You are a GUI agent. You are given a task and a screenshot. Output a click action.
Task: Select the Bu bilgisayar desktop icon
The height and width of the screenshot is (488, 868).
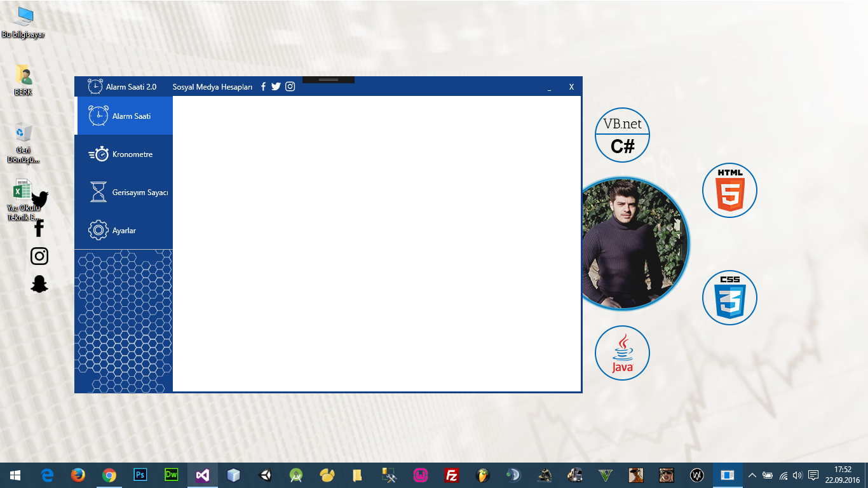[24, 22]
